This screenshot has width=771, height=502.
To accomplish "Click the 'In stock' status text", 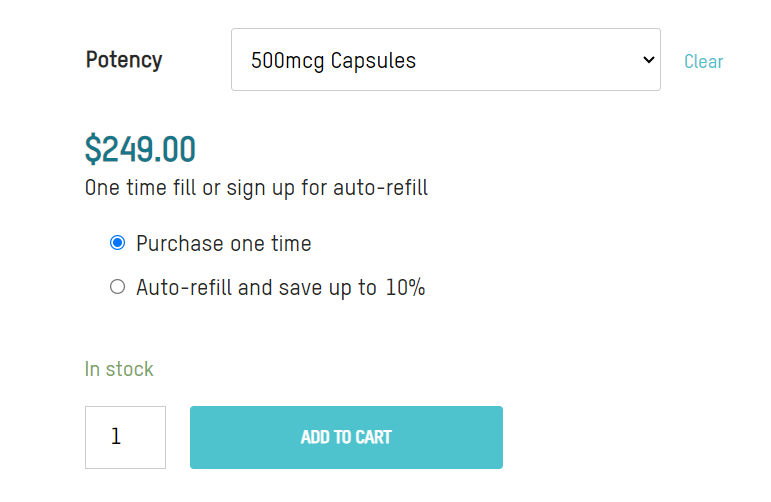I will tap(119, 369).
